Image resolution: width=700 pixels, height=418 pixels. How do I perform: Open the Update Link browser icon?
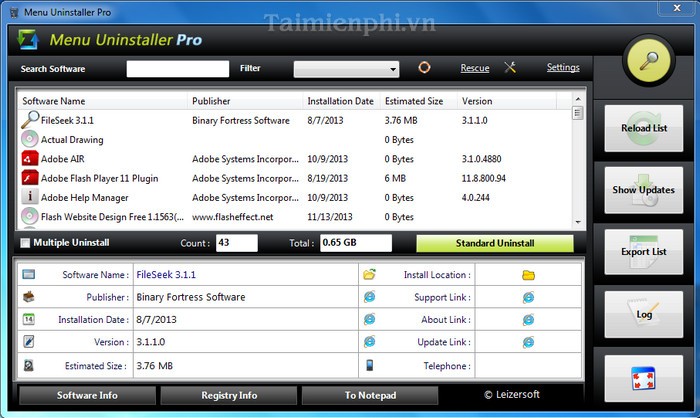coord(528,342)
